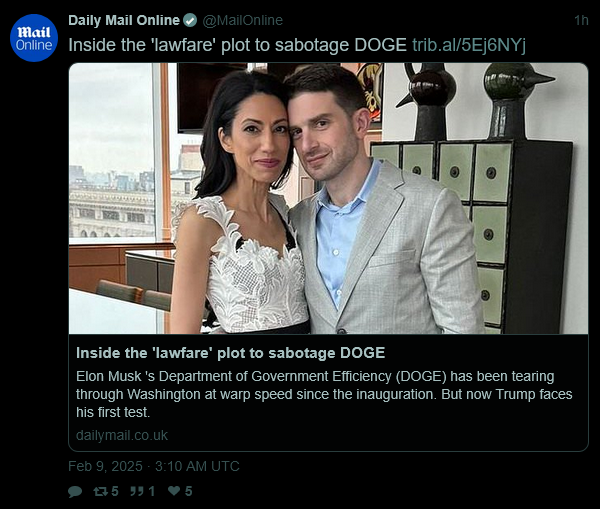Click the quote marks icon
Screen dimensions: 600x509
tap(137, 491)
